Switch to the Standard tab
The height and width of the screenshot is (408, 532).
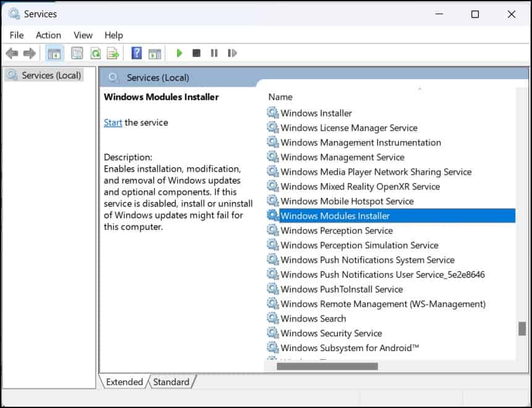coord(171,382)
